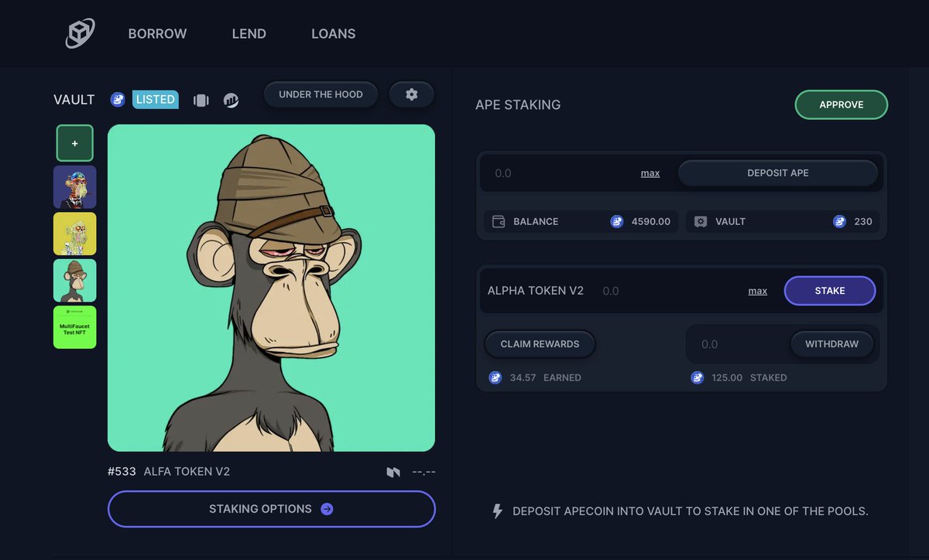The image size is (929, 560).
Task: Select the blue-hat ape thumbnail
Action: [x=75, y=187]
